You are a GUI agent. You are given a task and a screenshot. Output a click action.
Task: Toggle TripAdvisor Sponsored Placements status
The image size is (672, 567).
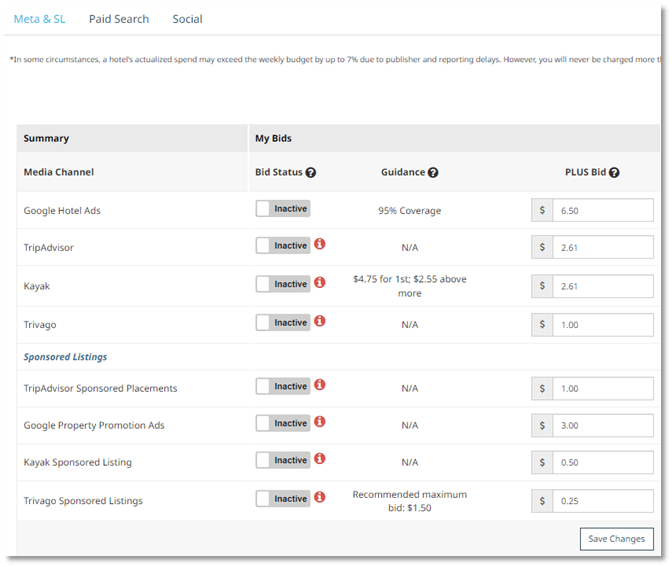tap(283, 386)
